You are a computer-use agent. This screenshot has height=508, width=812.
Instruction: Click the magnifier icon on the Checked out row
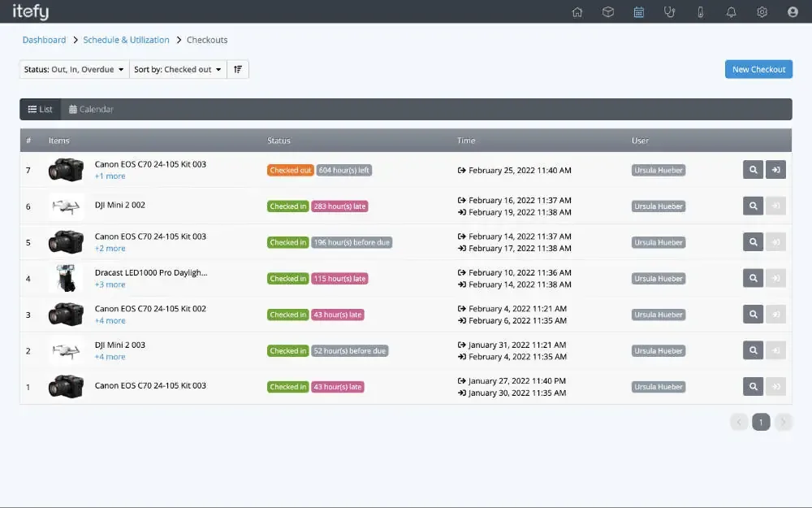pyautogui.click(x=753, y=170)
